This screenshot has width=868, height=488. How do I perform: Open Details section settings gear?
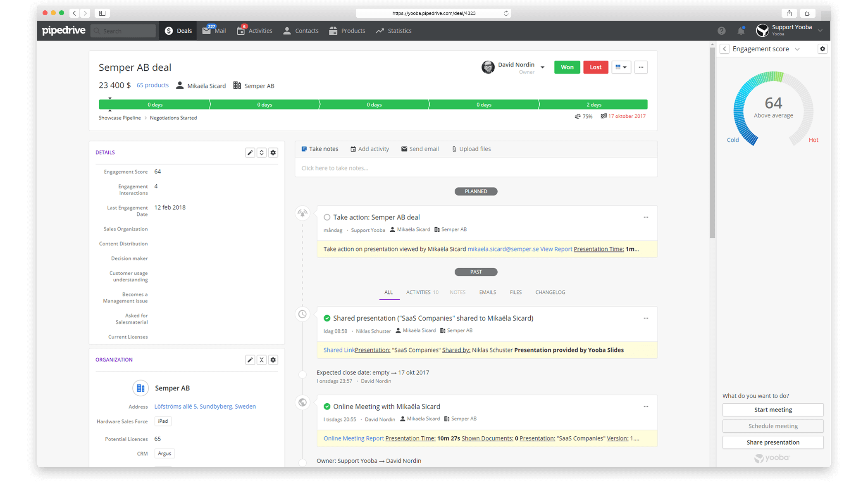(x=273, y=152)
